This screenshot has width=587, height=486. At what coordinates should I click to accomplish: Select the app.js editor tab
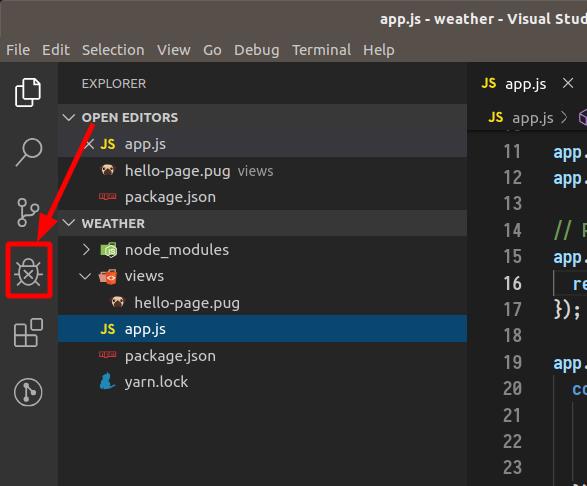pyautogui.click(x=526, y=83)
